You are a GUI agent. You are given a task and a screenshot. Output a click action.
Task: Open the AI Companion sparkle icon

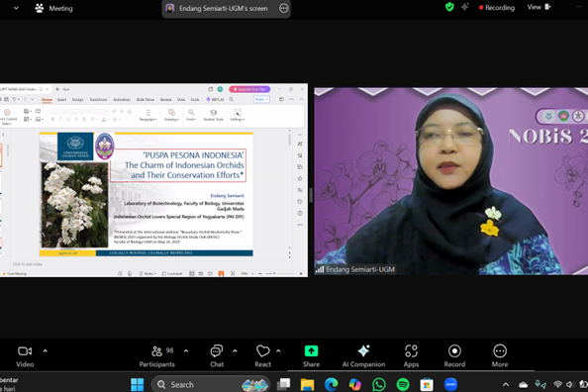point(363,356)
